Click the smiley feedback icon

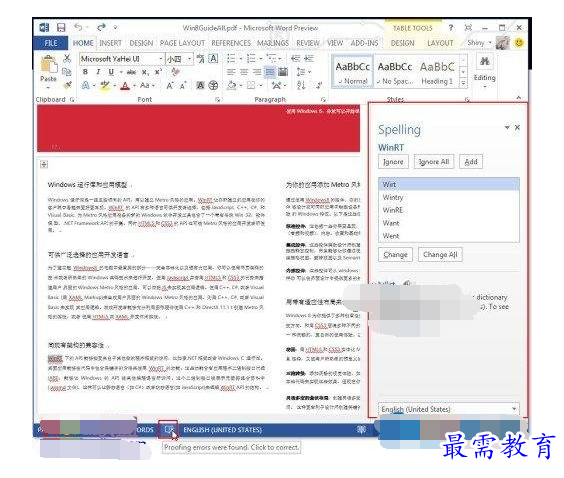point(518,43)
